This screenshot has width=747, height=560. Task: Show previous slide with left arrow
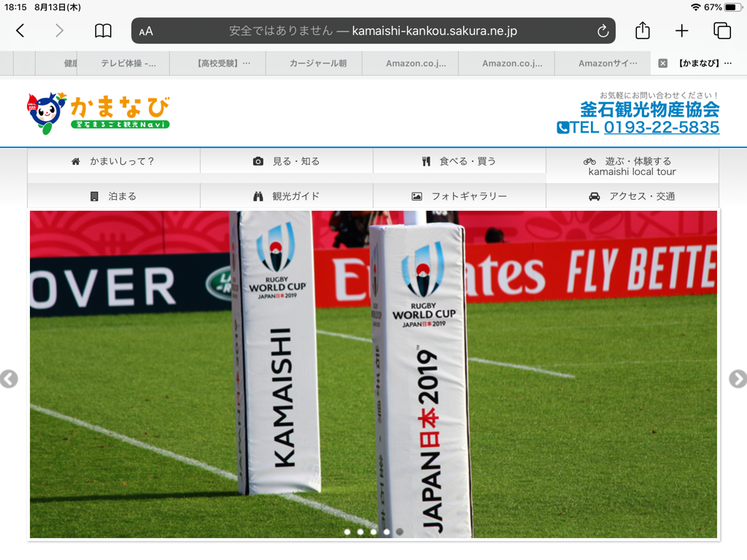9,379
